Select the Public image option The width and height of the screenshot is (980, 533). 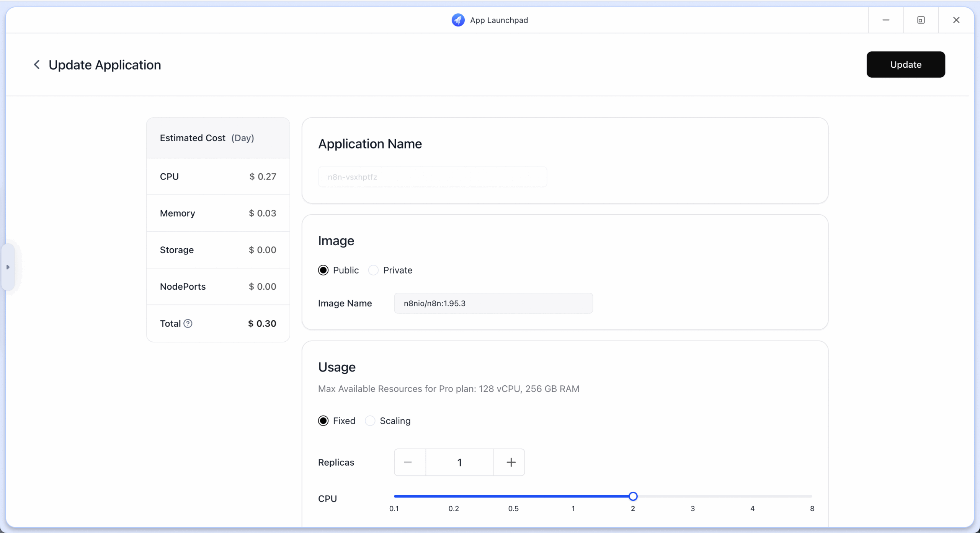pos(323,270)
